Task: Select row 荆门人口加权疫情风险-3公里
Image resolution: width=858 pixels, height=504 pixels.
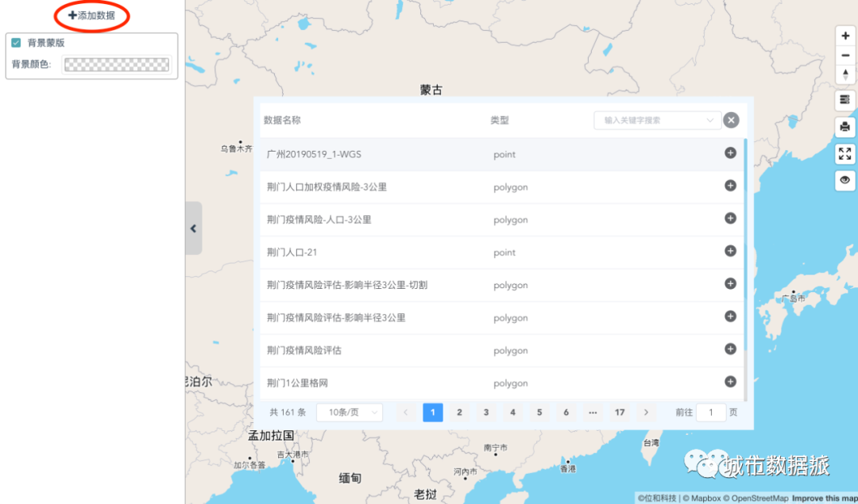Action: pyautogui.click(x=501, y=187)
